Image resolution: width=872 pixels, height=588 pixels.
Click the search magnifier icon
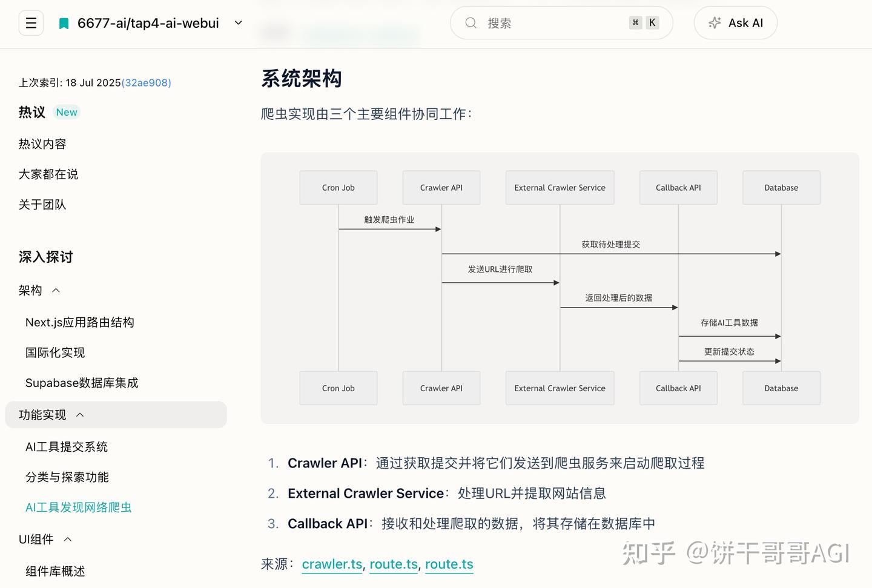pyautogui.click(x=471, y=22)
